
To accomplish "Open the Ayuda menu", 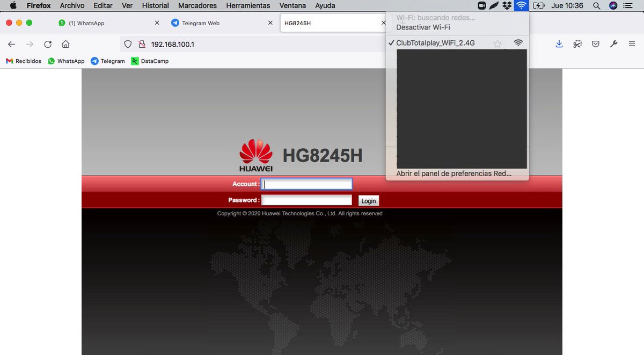I will click(x=325, y=5).
